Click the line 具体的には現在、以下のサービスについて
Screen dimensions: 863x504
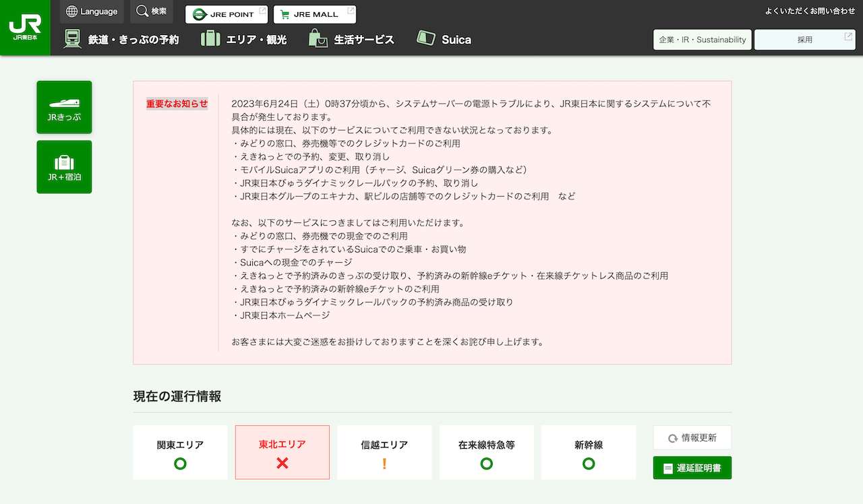point(392,130)
